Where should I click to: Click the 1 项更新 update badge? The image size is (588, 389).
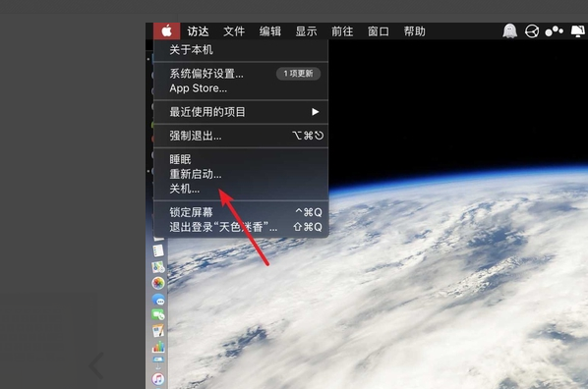pyautogui.click(x=298, y=74)
